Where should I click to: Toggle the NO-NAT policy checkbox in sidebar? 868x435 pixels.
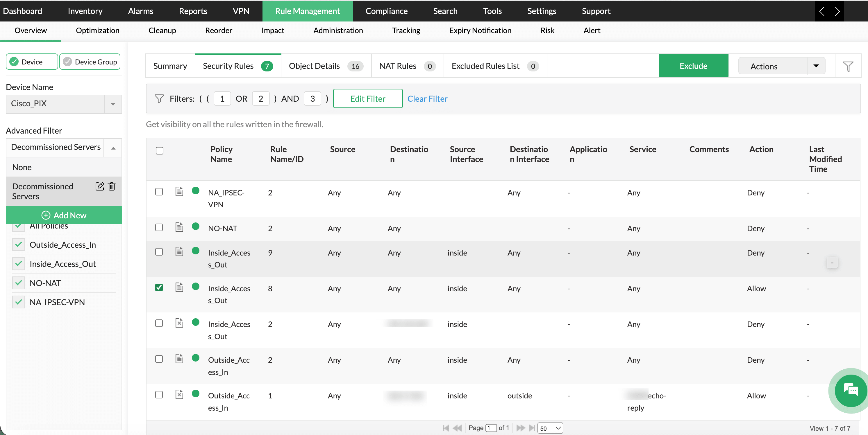tap(19, 283)
